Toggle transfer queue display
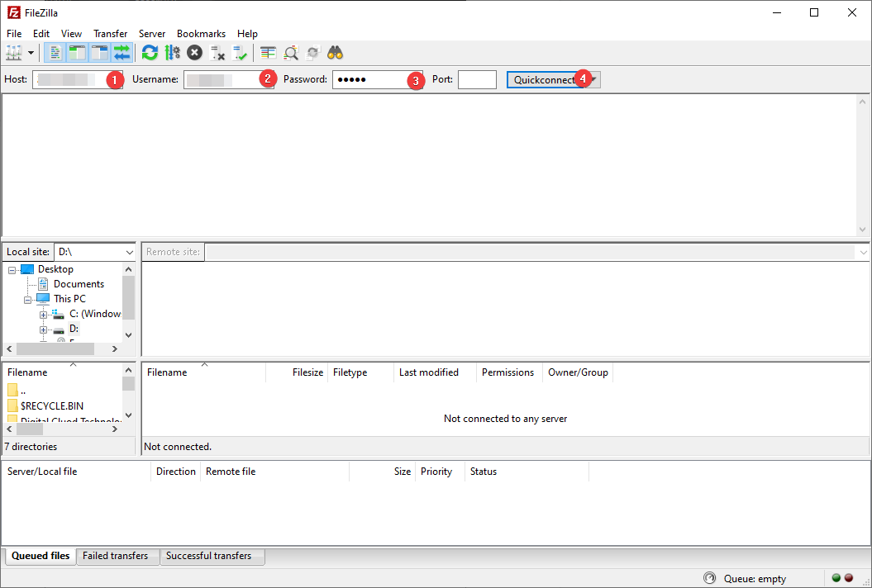872x588 pixels. click(x=122, y=53)
